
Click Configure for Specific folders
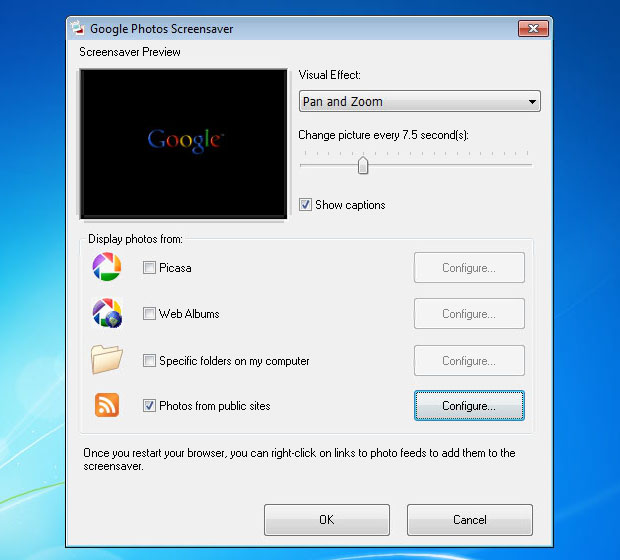(469, 361)
